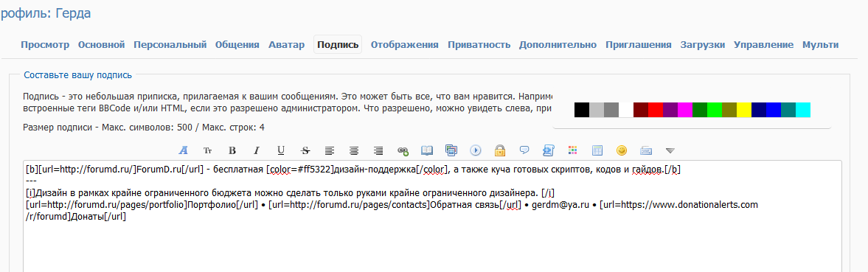
Task: Open the Управление tab
Action: click(763, 45)
